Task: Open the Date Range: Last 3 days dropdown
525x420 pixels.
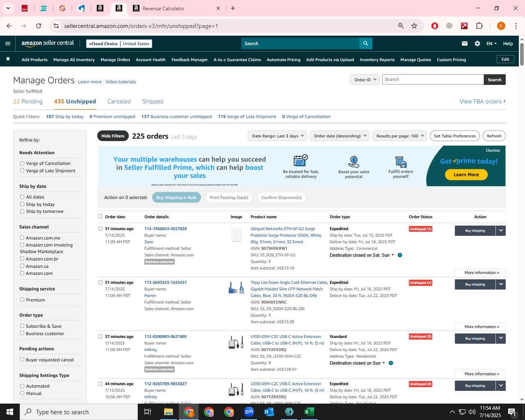Action: click(x=278, y=136)
